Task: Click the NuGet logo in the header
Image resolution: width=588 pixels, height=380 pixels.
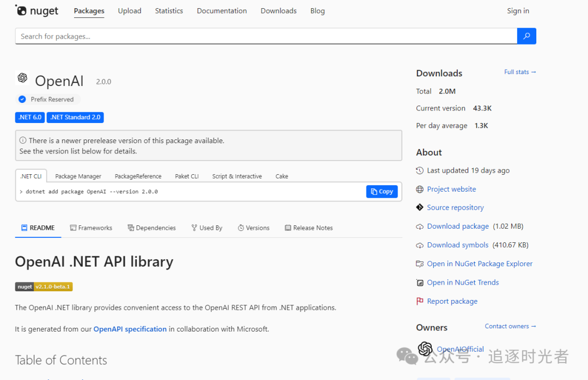Action: [37, 10]
